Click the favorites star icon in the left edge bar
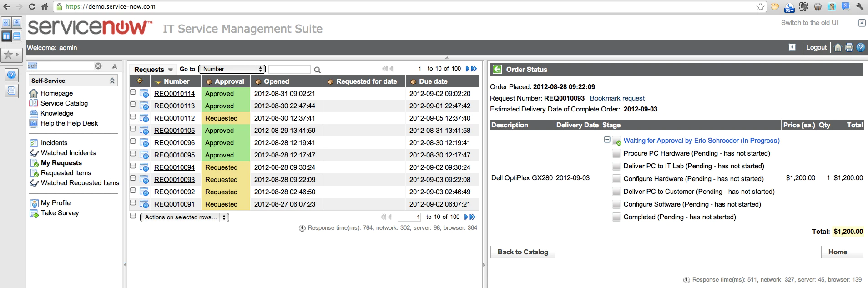The image size is (868, 288). 8,55
